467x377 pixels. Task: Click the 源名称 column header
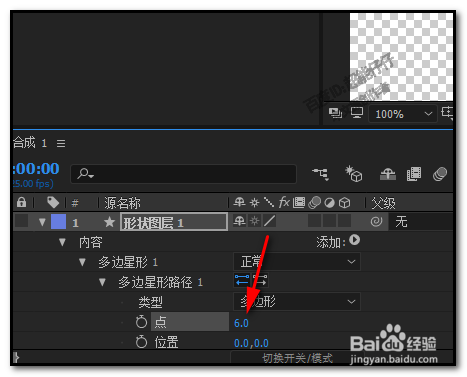[122, 203]
